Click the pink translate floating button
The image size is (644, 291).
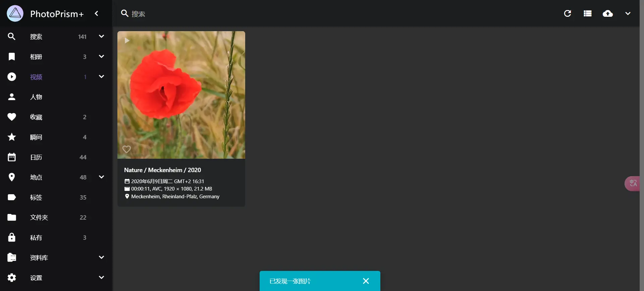click(632, 184)
